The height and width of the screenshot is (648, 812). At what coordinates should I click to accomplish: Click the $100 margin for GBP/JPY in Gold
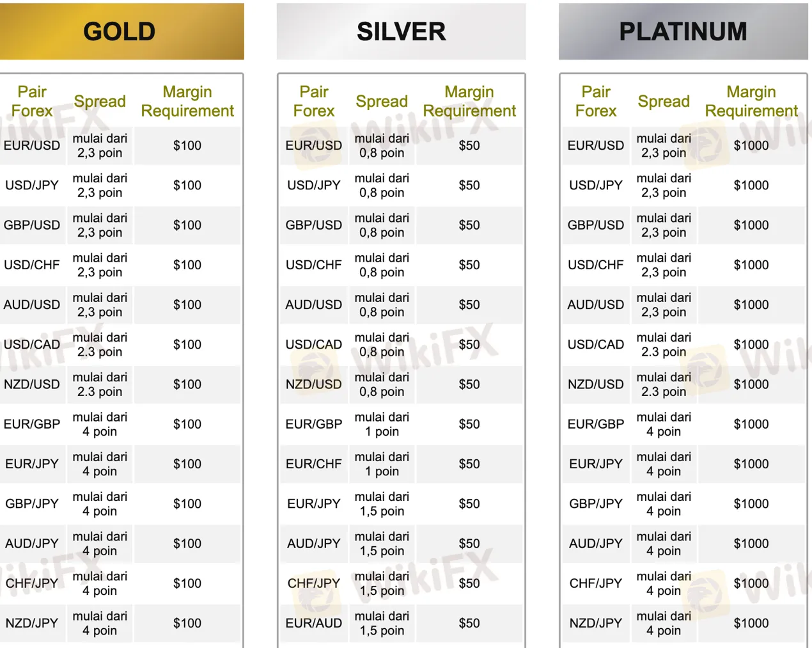point(187,503)
